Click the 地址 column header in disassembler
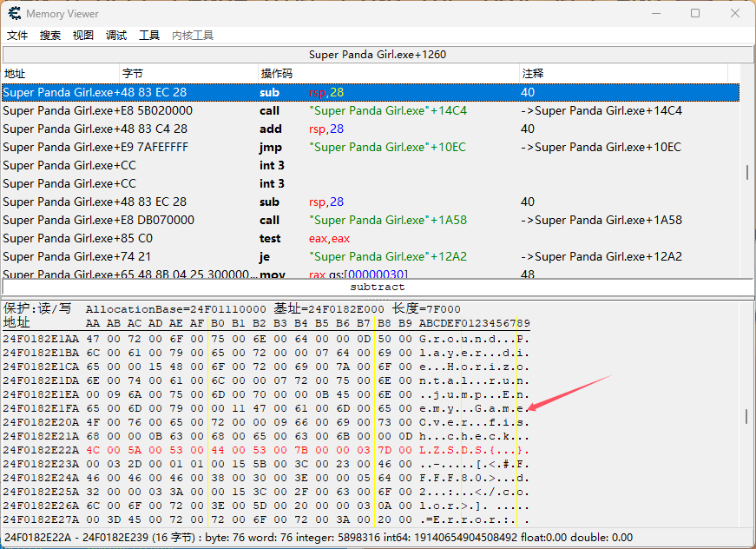The height and width of the screenshot is (549, 756). (x=61, y=73)
